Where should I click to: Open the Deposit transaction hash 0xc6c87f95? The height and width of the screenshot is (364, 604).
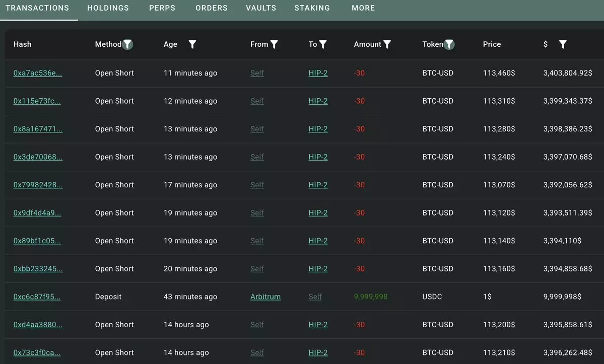point(37,297)
